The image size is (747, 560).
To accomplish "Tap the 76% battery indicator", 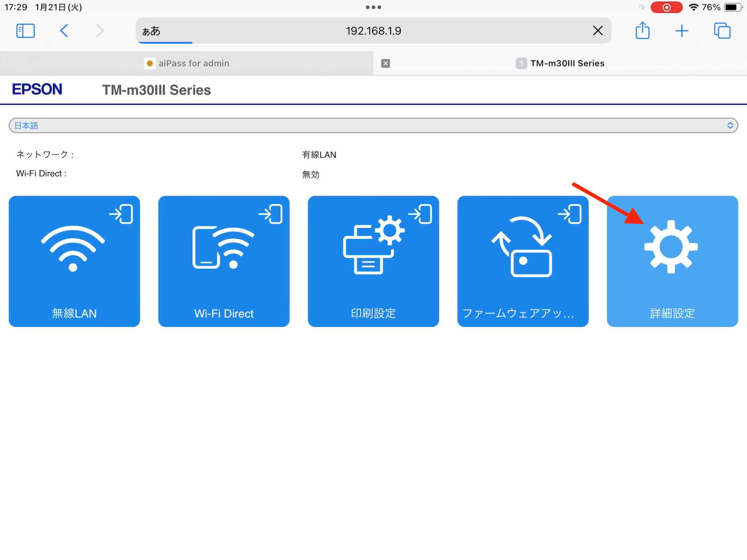I will pos(722,7).
